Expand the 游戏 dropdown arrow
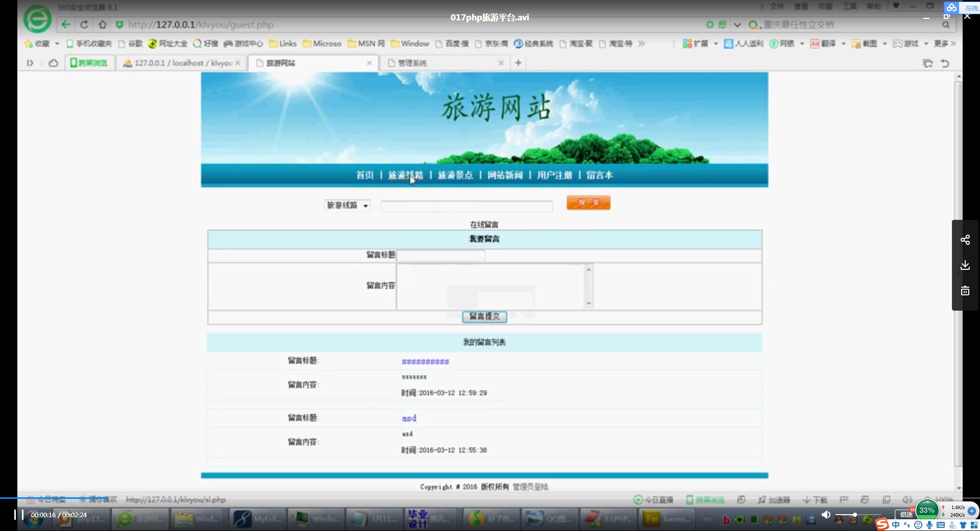 pos(926,44)
